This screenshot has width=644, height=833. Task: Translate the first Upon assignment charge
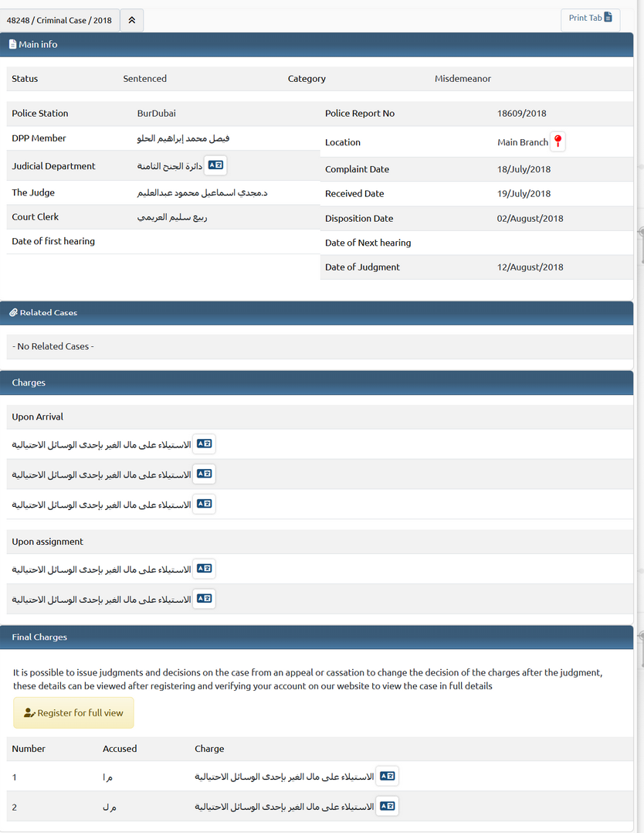tap(205, 569)
